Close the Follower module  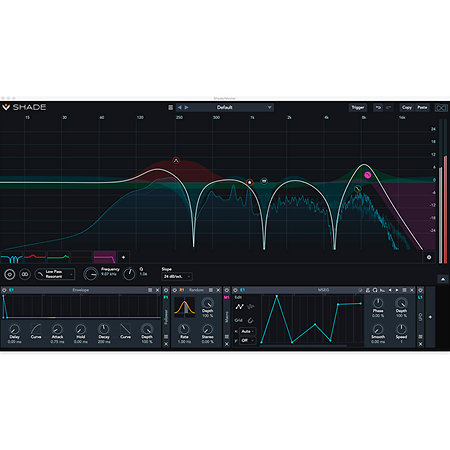coord(166,344)
